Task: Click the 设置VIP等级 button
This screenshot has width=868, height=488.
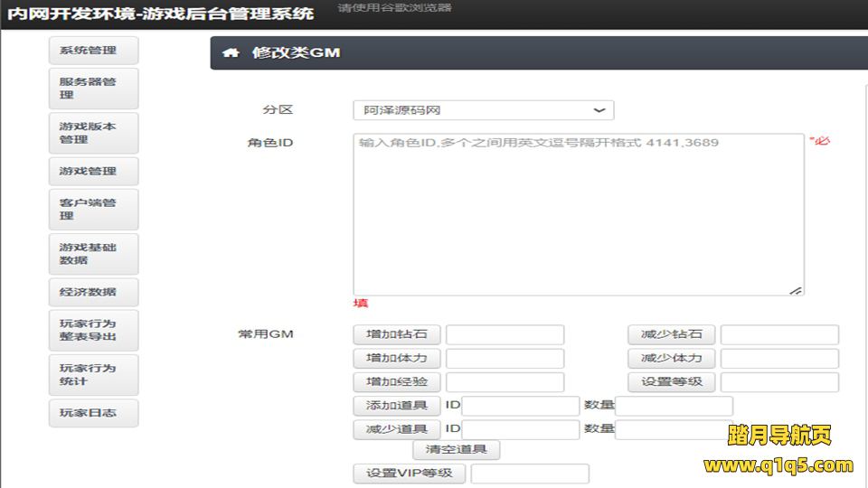Action: click(409, 474)
